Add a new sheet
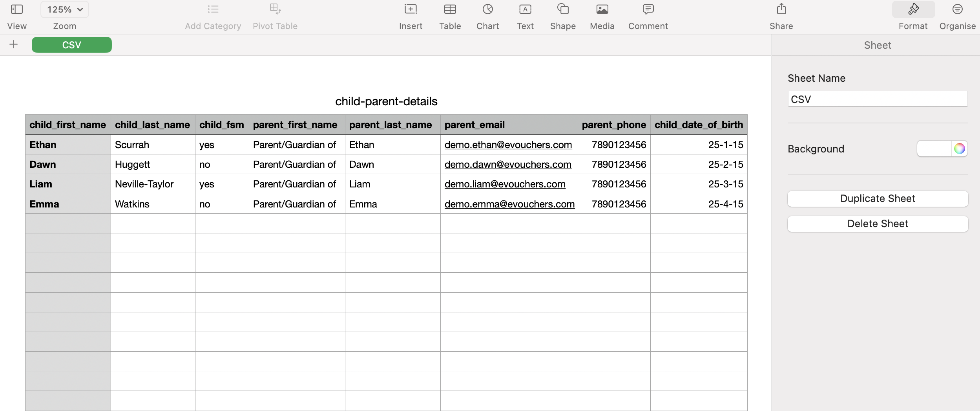The height and width of the screenshot is (411, 980). coord(14,44)
